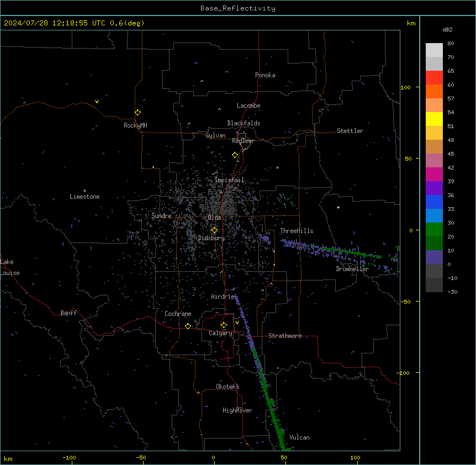Click the yellow diamond marker south of RedDeer

coord(235,155)
